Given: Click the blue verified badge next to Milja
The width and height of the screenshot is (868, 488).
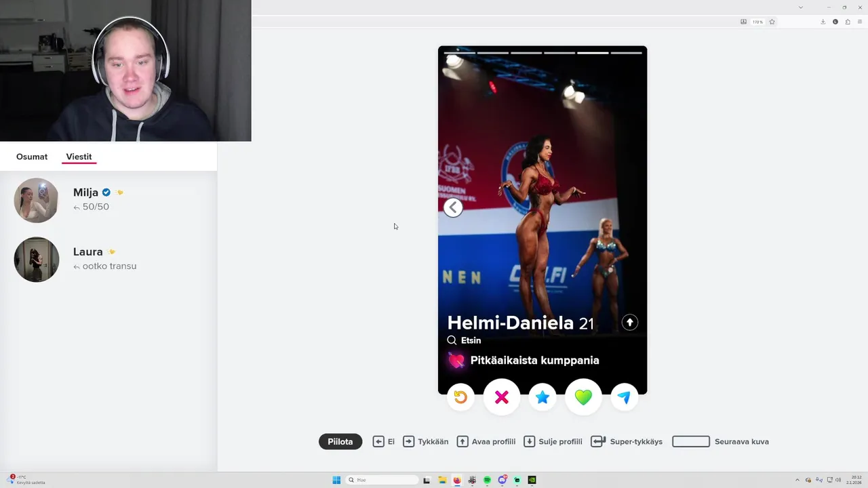Looking at the screenshot, I should [x=106, y=192].
